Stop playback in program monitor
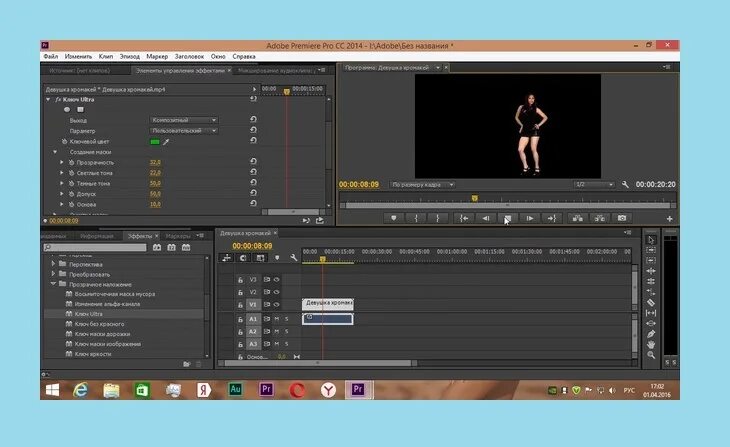The width and height of the screenshot is (730, 447). point(507,218)
